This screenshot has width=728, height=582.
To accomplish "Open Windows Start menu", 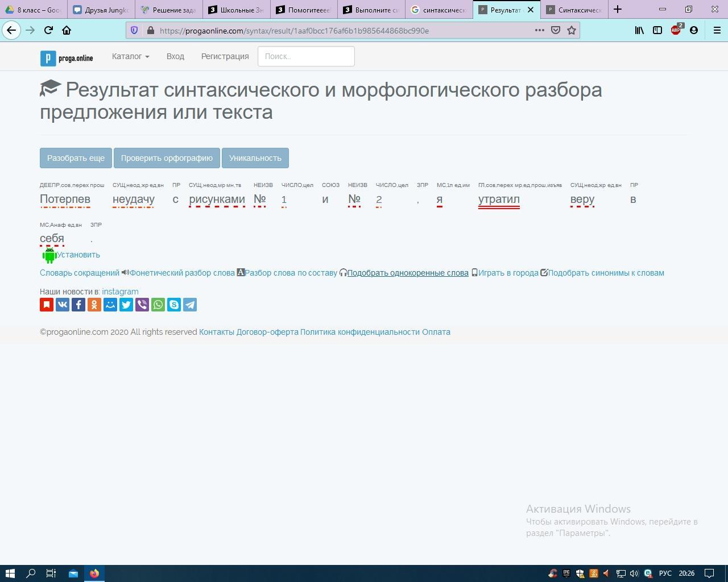I will tap(10, 573).
